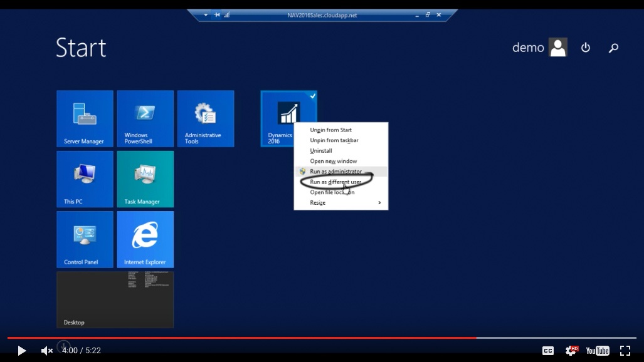Select Run as administrator

tap(335, 172)
